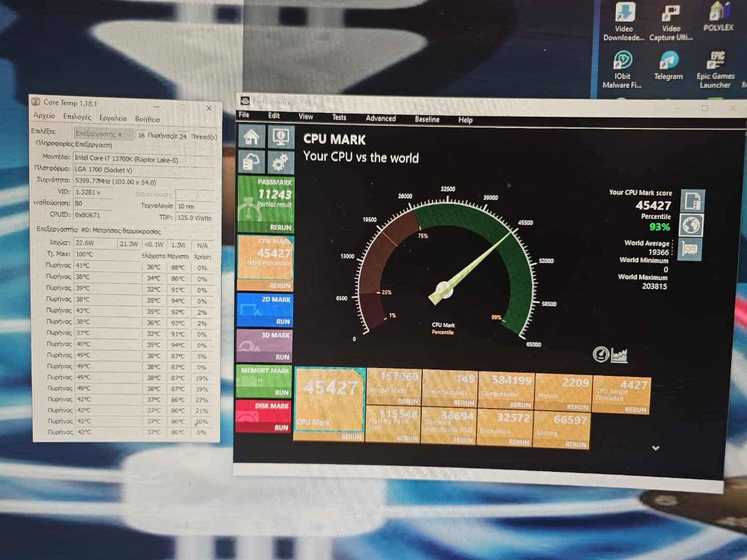Screen dimensions: 747x560
Task: Open the Epic Games Launcher desktop icon
Action: pyautogui.click(x=716, y=69)
